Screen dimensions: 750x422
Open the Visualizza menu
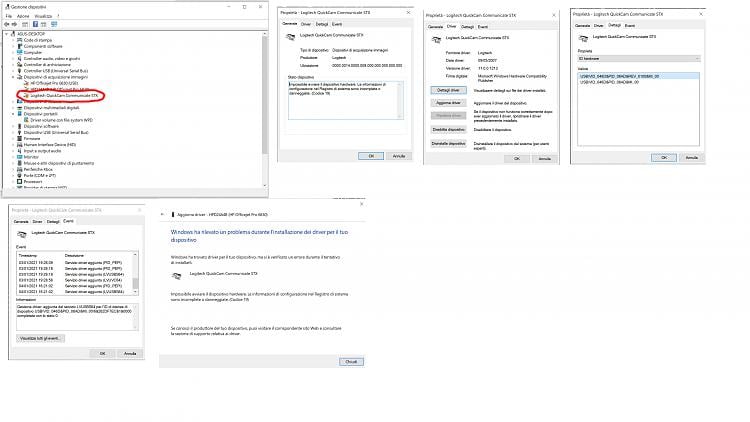click(x=43, y=16)
